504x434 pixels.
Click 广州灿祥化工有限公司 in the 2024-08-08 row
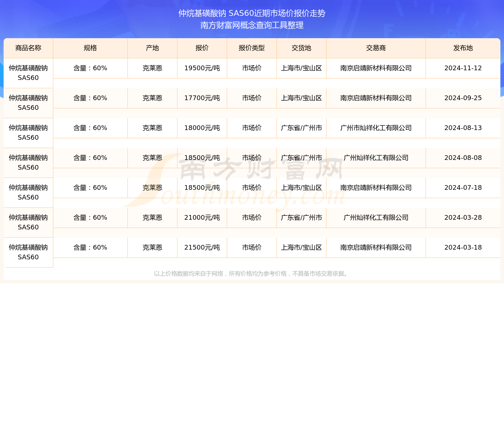coord(376,158)
